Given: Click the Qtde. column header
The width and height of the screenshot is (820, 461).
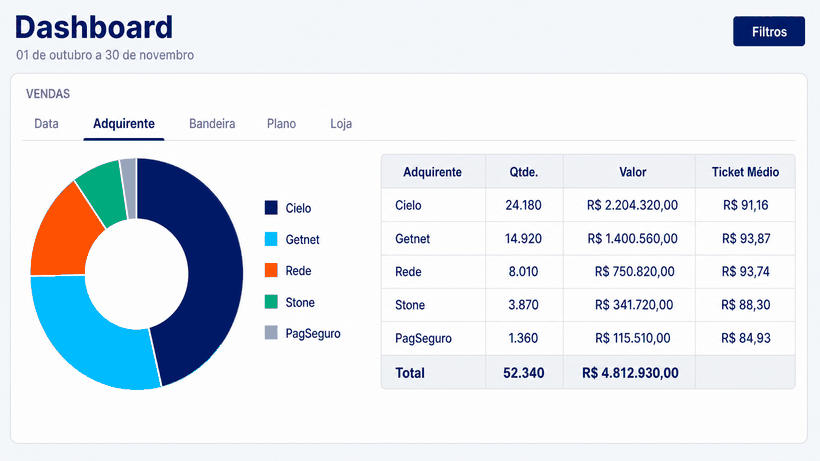Looking at the screenshot, I should (x=523, y=172).
